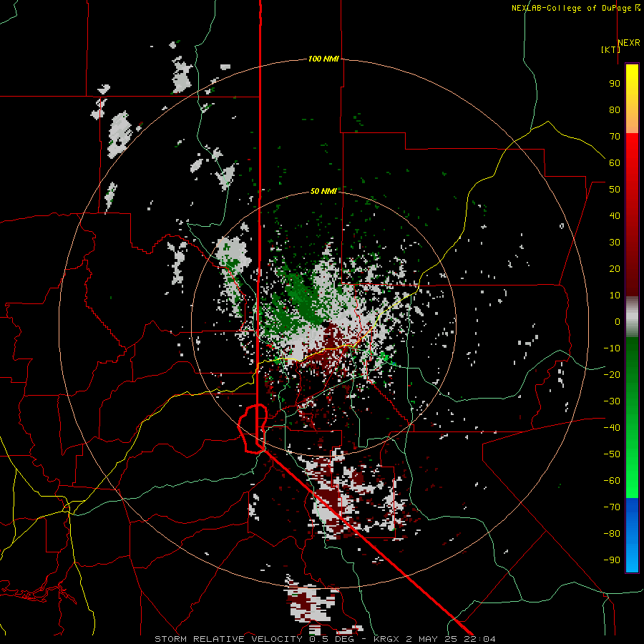Click the [KT] units label

[x=611, y=49]
